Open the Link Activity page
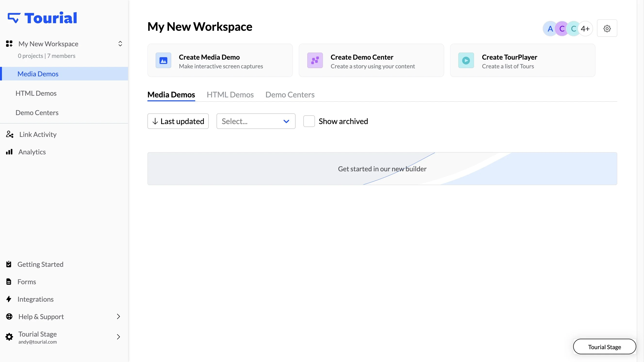644x362 pixels. (x=38, y=134)
